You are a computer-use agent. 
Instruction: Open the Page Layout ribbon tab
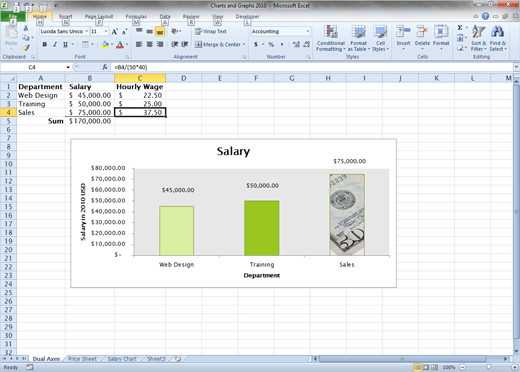point(99,16)
